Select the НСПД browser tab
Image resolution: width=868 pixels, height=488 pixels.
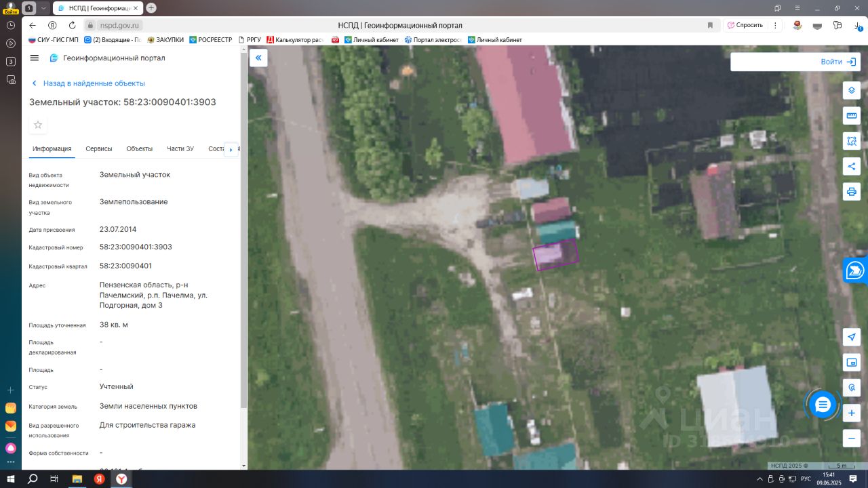click(97, 8)
